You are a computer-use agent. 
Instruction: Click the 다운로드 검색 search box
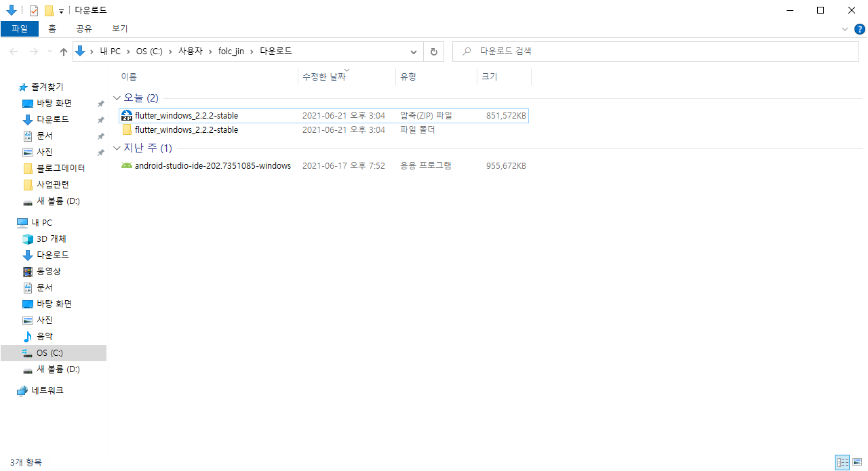655,52
